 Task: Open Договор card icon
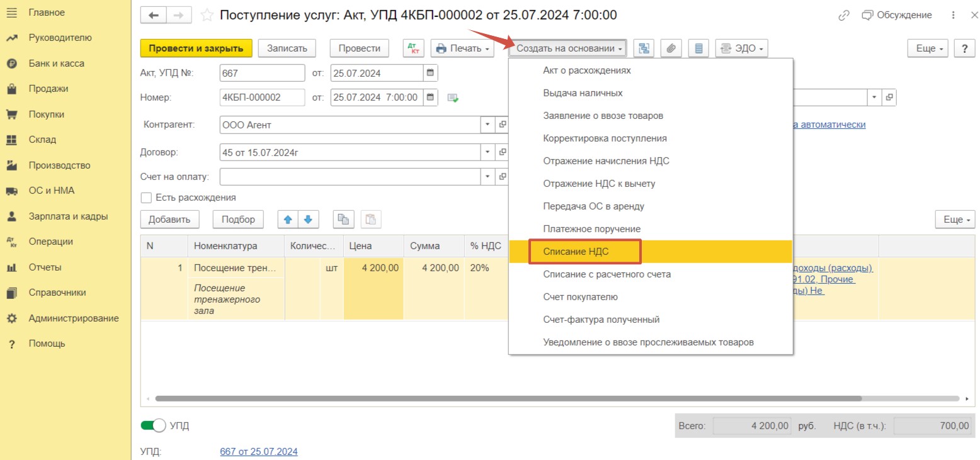(x=503, y=152)
